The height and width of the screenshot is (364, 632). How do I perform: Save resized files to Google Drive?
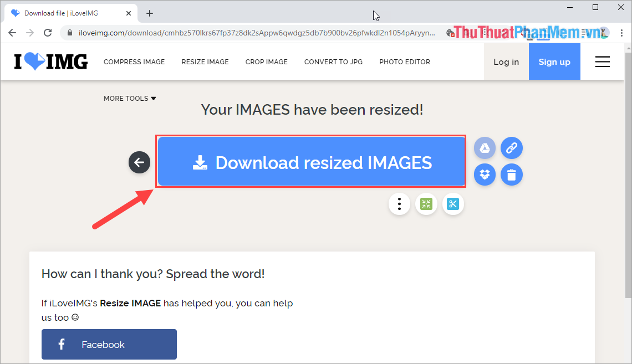pos(485,148)
